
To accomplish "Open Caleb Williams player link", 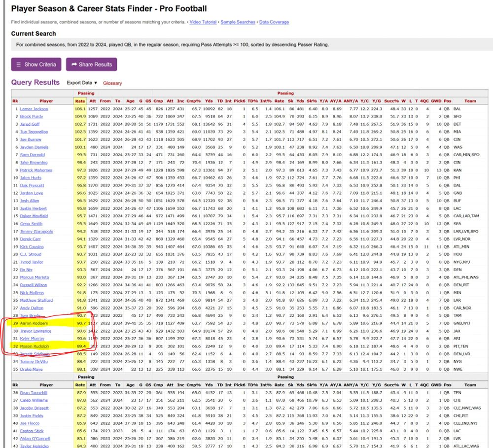I will click(34, 400).
